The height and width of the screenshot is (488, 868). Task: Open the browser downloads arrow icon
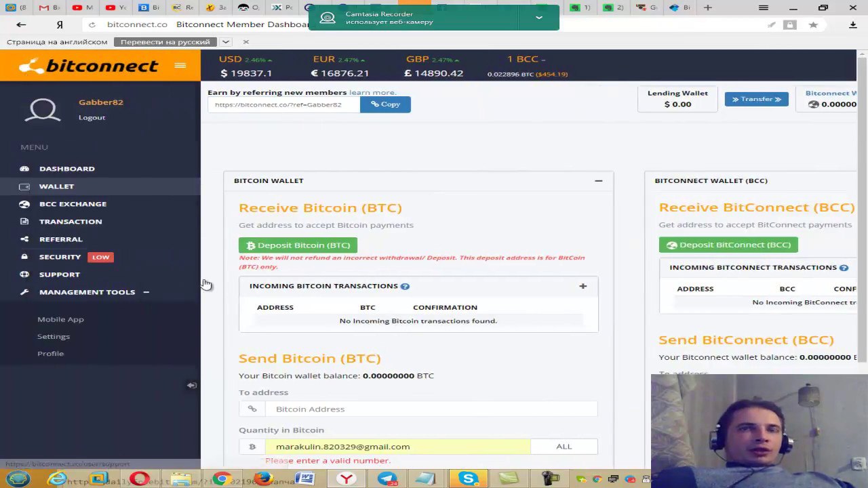pos(853,25)
